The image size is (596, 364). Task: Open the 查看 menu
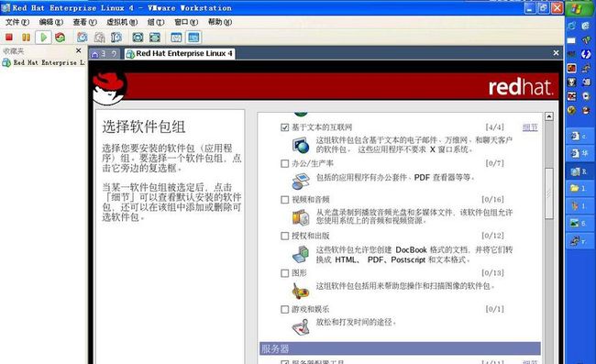84,22
